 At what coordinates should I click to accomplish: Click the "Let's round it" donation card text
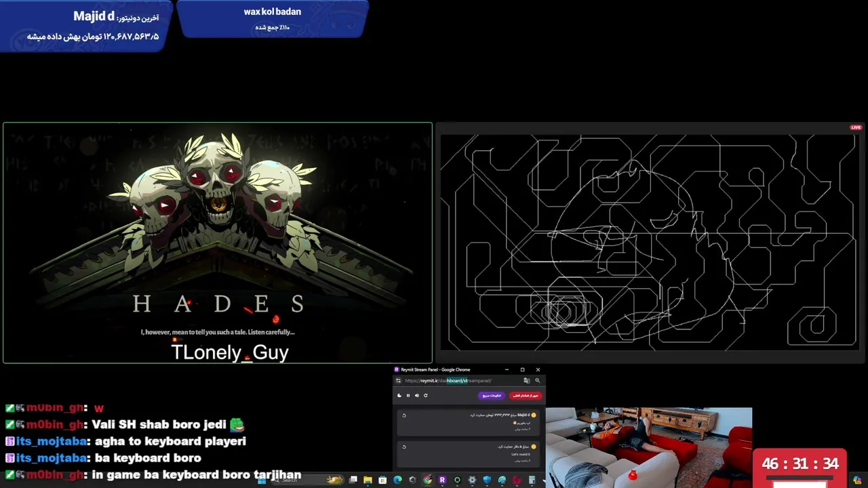coord(521,454)
